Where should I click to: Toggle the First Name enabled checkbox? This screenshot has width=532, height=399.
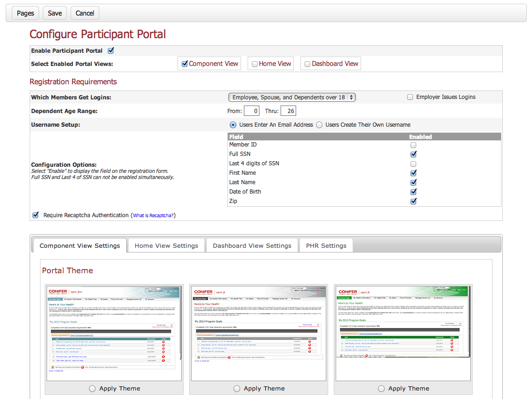(x=413, y=173)
